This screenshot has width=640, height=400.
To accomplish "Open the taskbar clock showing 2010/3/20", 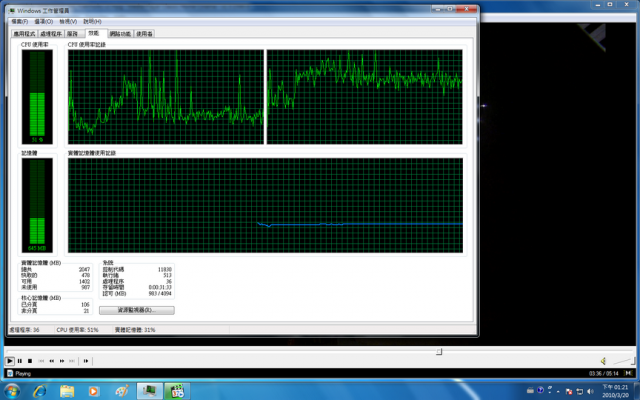I will (x=615, y=391).
